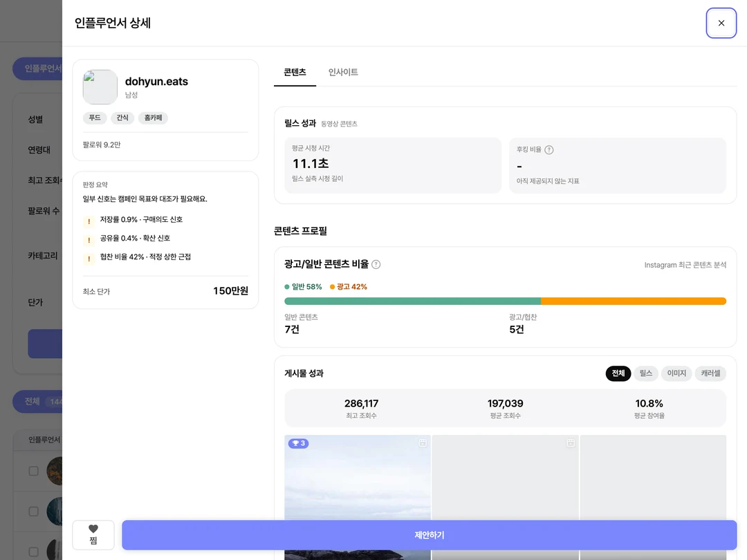Click Instagram 최근 콘텐츠 분석 label

(685, 265)
